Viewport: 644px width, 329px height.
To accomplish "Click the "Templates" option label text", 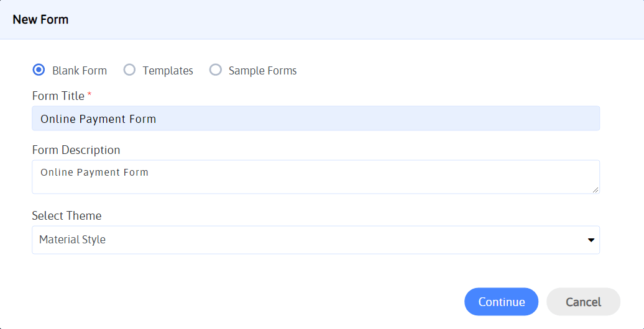I will (168, 71).
